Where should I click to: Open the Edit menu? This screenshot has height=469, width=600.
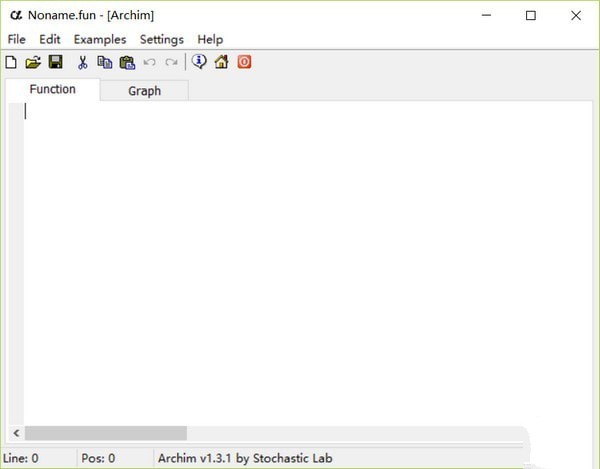[x=50, y=39]
